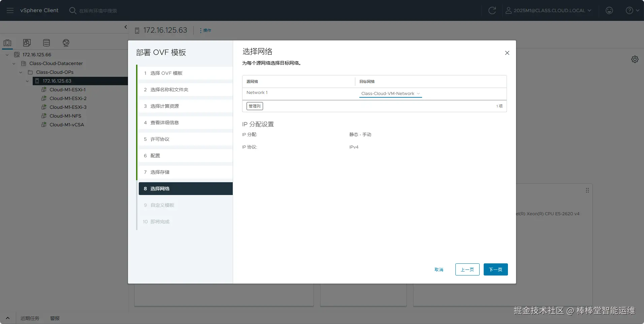Close the Deploy OVF Template dialog
Screen dimensions: 644x324
coord(507,53)
